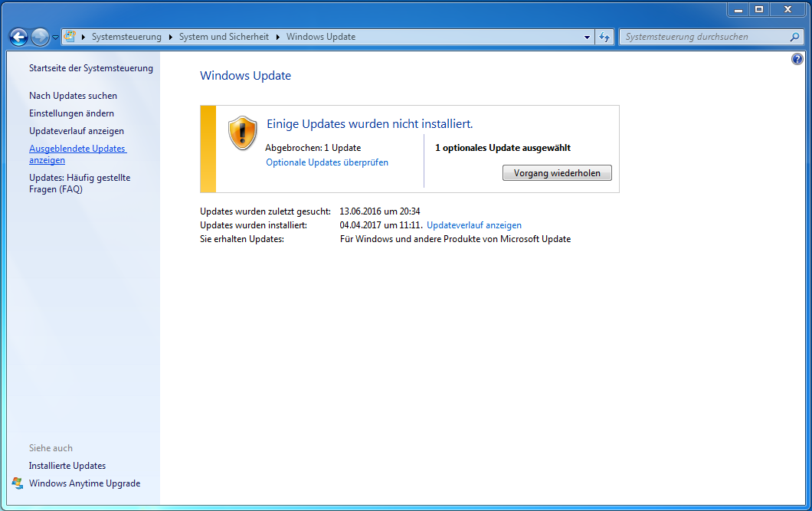The width and height of the screenshot is (812, 511).
Task: Click the Windows Anytime Upgrade icon
Action: (x=18, y=483)
